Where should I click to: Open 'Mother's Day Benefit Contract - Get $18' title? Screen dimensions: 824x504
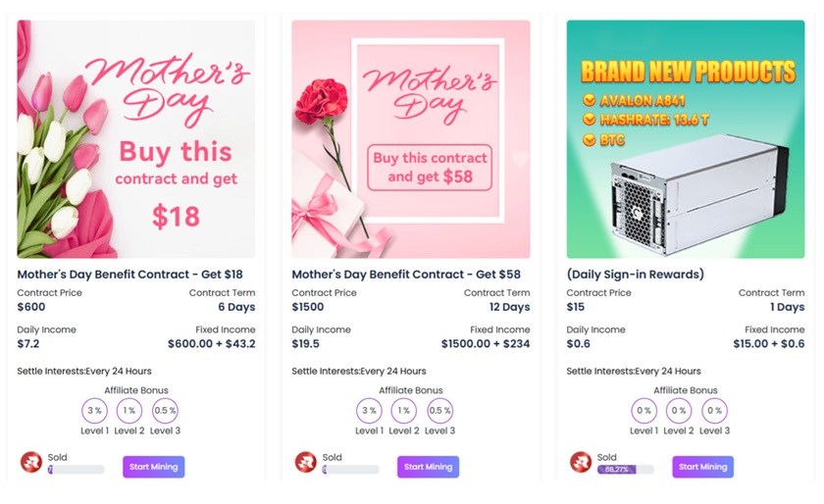tap(129, 275)
